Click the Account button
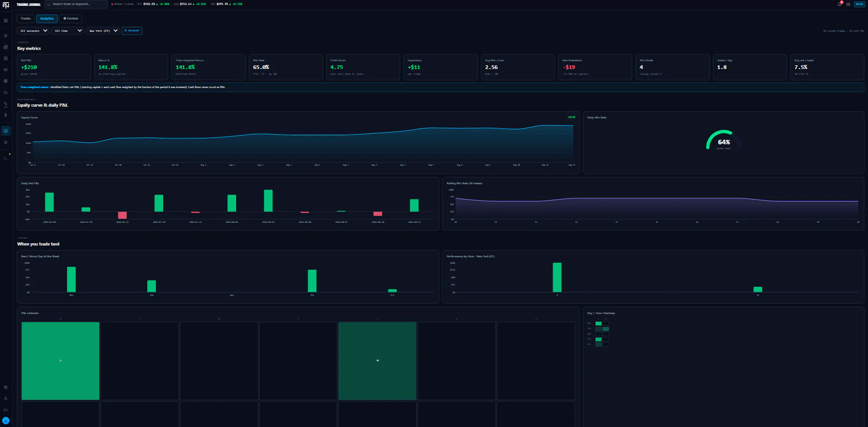The image size is (868, 427). pyautogui.click(x=132, y=31)
